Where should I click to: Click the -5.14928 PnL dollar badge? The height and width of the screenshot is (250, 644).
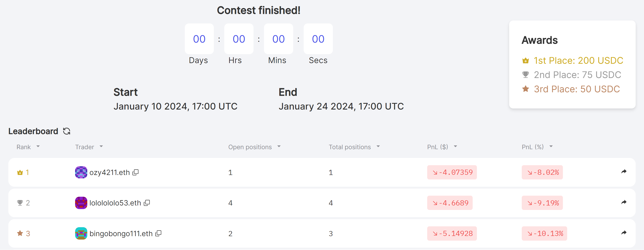(x=452, y=233)
